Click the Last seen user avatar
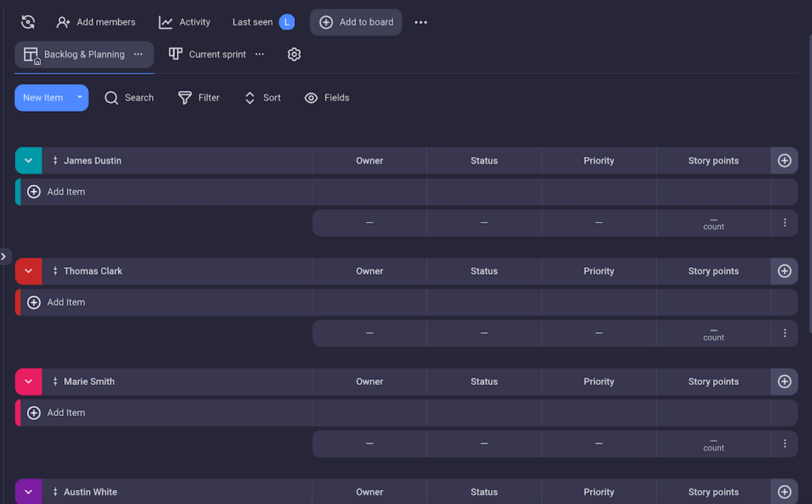 point(286,22)
